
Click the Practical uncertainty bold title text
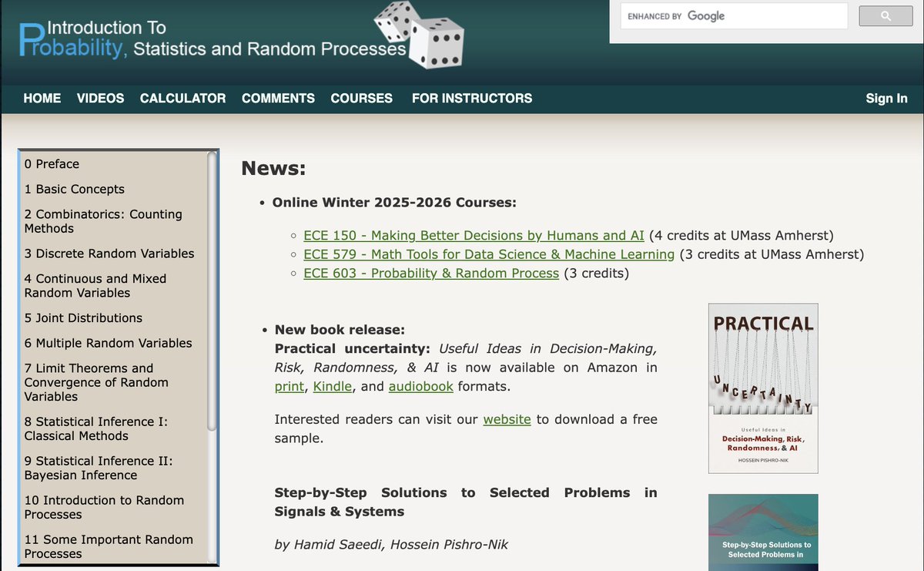(352, 349)
